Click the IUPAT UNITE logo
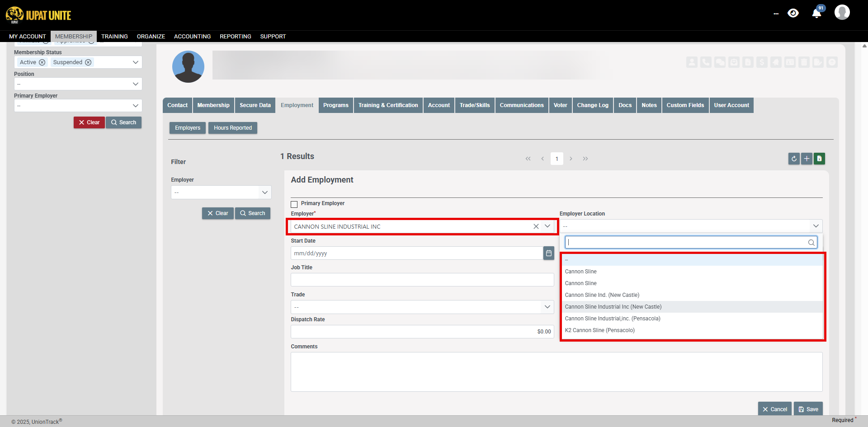868x427 pixels. coord(38,15)
